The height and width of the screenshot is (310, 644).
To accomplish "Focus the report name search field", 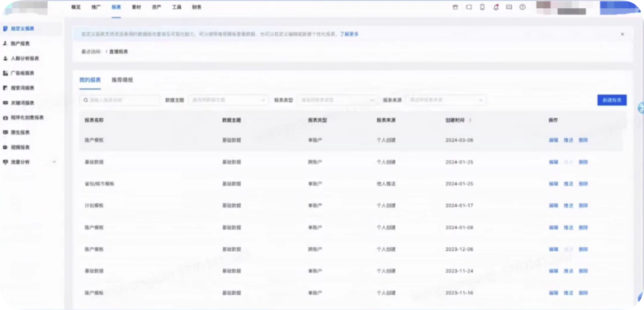I will (x=120, y=100).
